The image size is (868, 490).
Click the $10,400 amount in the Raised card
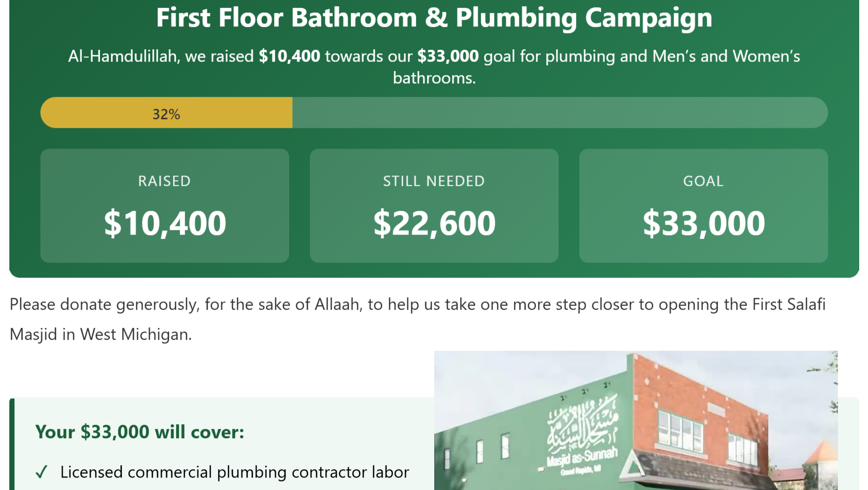coord(165,223)
